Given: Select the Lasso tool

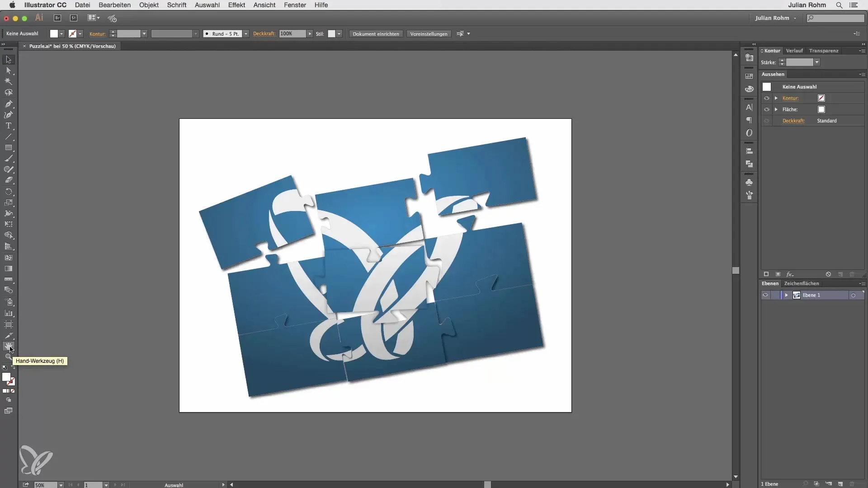Looking at the screenshot, I should [9, 93].
